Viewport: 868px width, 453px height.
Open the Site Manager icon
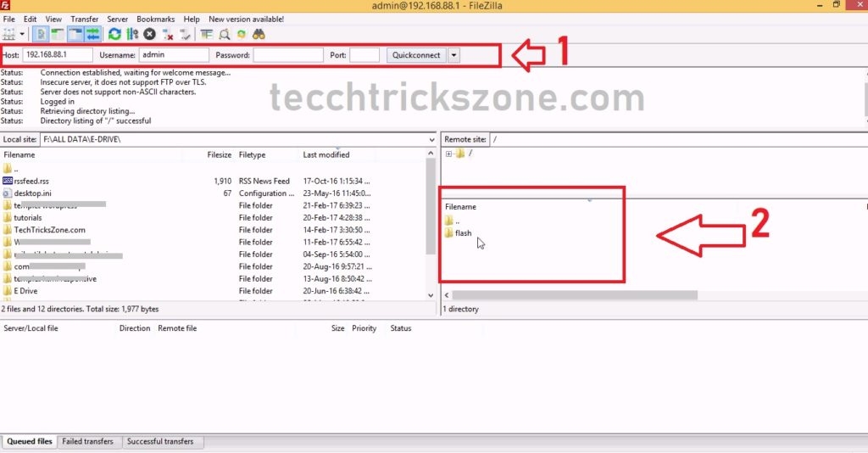pyautogui.click(x=9, y=34)
